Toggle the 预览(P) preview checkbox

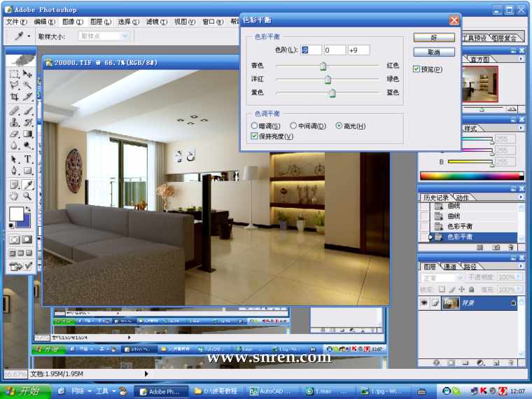[416, 69]
